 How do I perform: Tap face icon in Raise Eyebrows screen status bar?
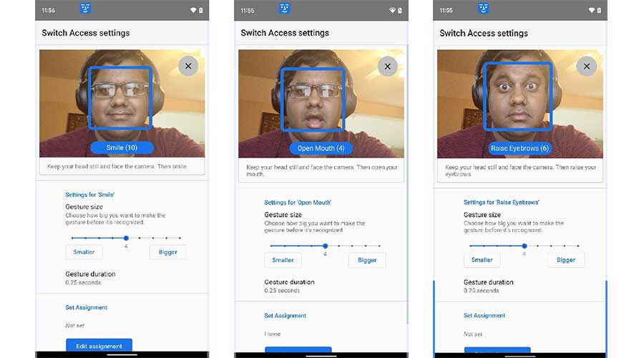pos(484,8)
